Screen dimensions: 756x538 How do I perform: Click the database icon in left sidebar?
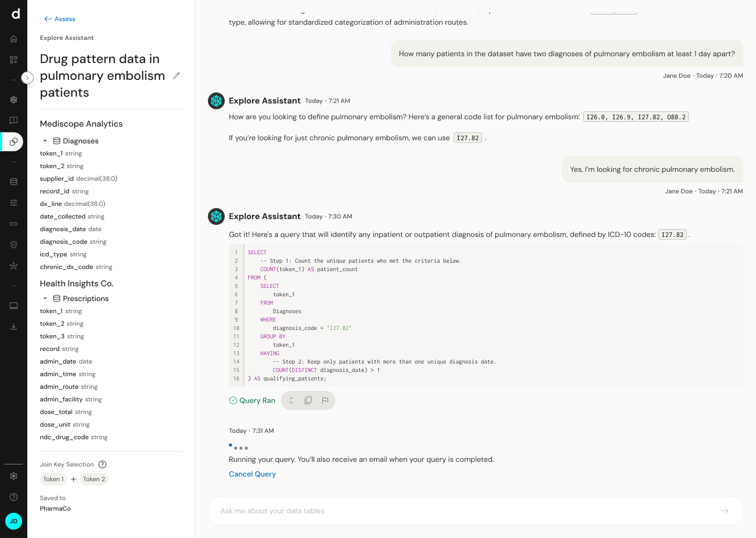(x=14, y=182)
